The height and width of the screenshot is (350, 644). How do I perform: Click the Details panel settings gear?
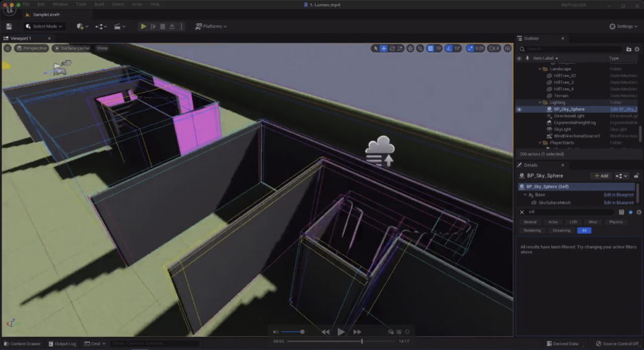pyautogui.click(x=638, y=212)
